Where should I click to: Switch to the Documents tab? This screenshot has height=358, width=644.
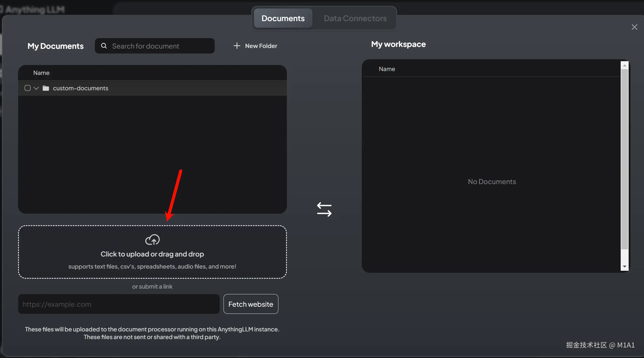(x=283, y=18)
